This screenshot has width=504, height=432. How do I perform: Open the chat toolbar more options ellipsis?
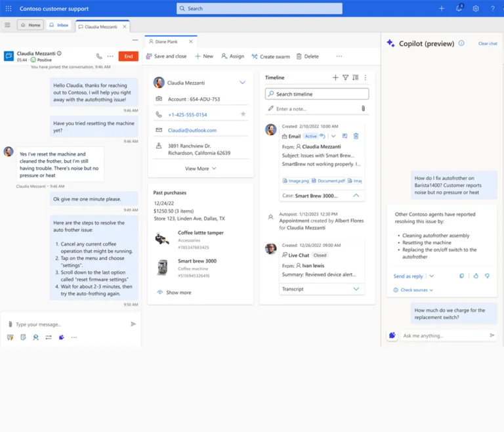click(x=74, y=337)
